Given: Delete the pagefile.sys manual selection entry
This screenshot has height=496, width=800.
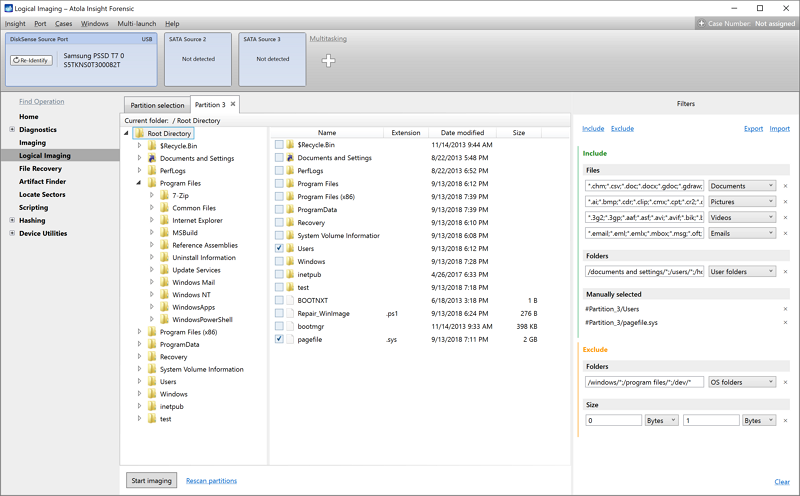Looking at the screenshot, I should 785,323.
